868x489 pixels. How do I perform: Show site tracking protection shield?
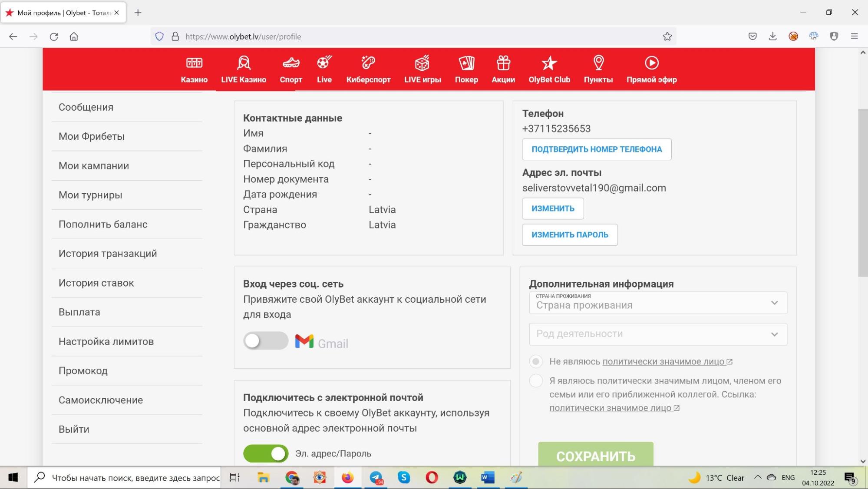159,36
